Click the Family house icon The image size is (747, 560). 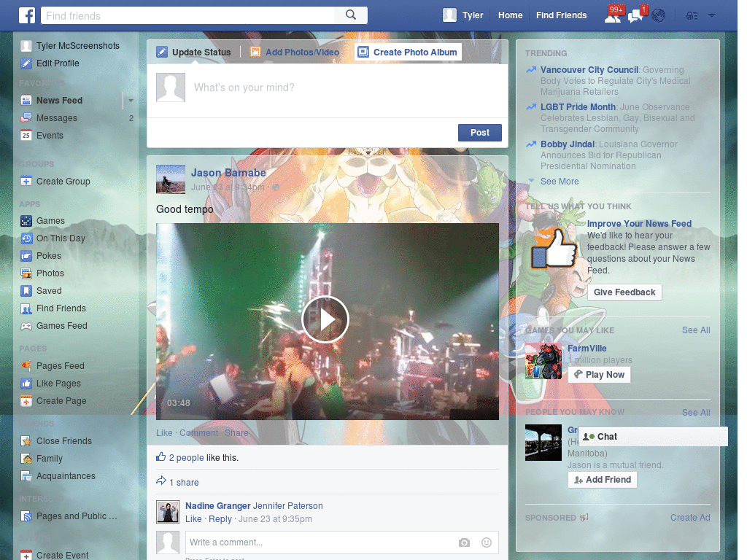pyautogui.click(x=26, y=459)
